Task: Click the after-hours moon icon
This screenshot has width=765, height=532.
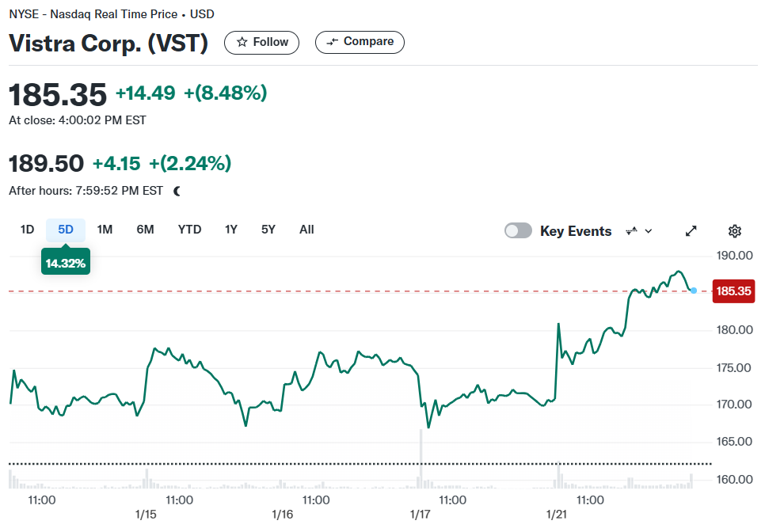Action: 177,191
